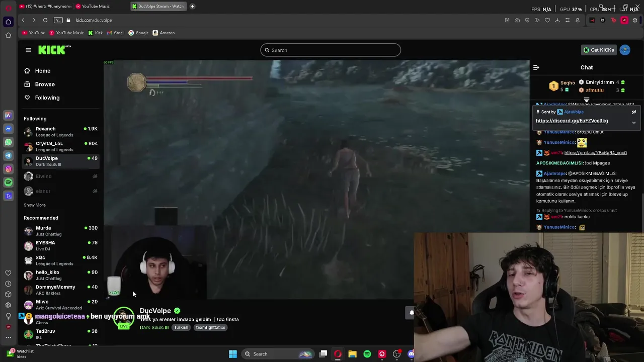
Task: Click the browser back arrow
Action: pos(23,20)
